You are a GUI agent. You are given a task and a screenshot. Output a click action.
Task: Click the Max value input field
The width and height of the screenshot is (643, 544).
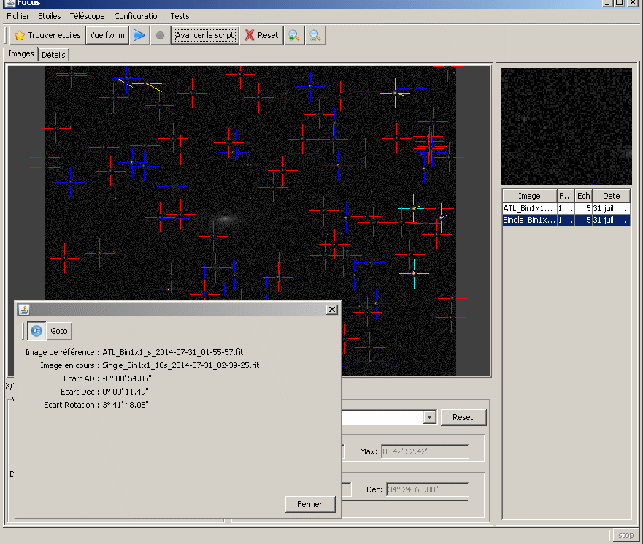pyautogui.click(x=425, y=451)
